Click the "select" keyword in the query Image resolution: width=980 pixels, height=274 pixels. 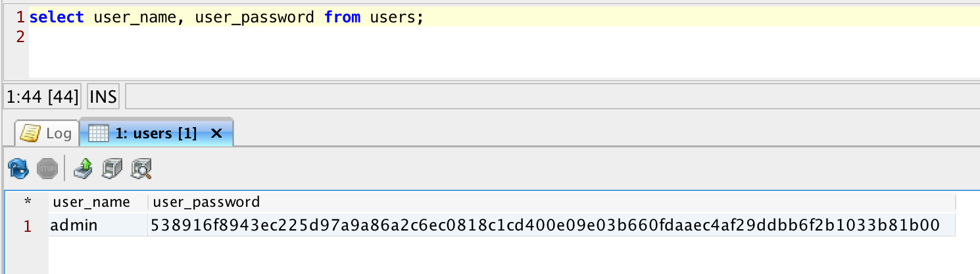tap(57, 17)
